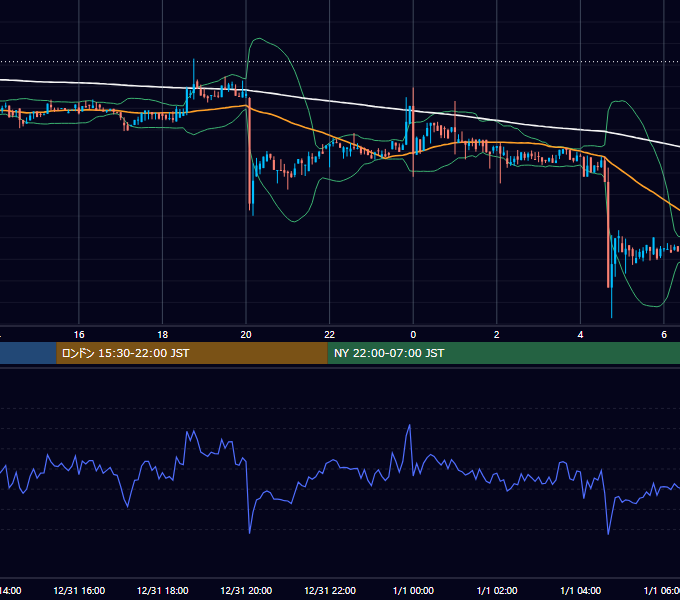Click the 18 hour label on the upper time axis
680x600 pixels.
pyautogui.click(x=162, y=335)
